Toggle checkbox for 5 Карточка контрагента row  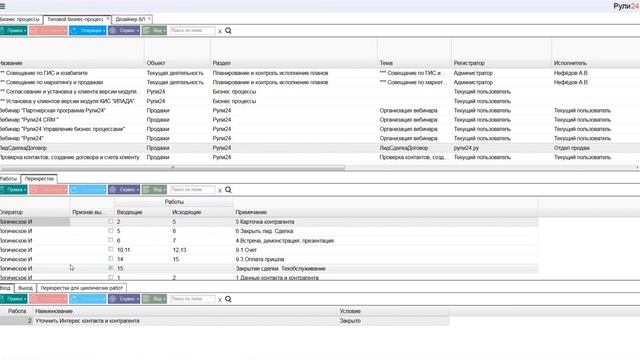111,221
